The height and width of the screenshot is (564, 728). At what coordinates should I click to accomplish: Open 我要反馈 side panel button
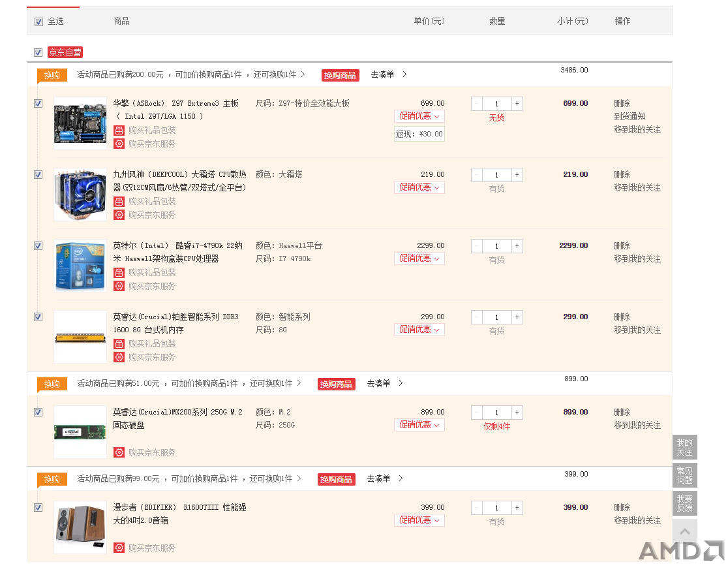[x=685, y=503]
